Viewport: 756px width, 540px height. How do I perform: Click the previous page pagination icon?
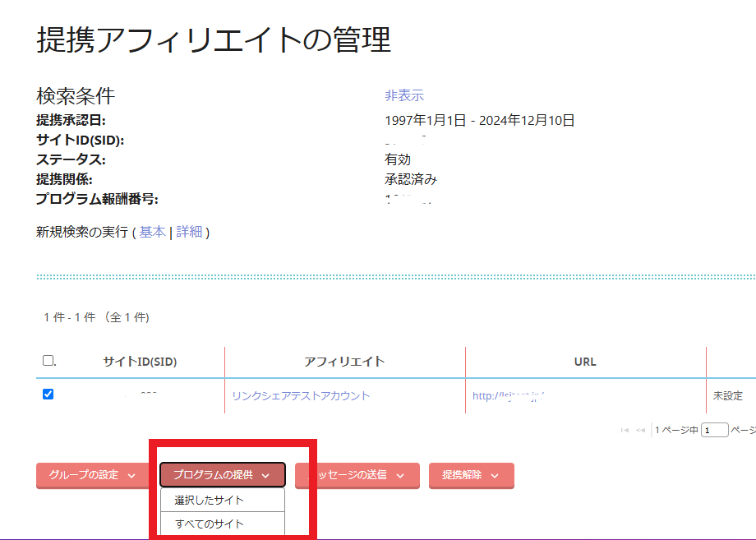pos(640,430)
